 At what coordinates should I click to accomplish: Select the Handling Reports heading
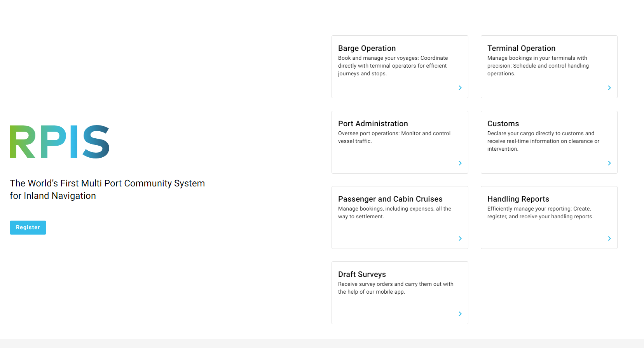(518, 199)
